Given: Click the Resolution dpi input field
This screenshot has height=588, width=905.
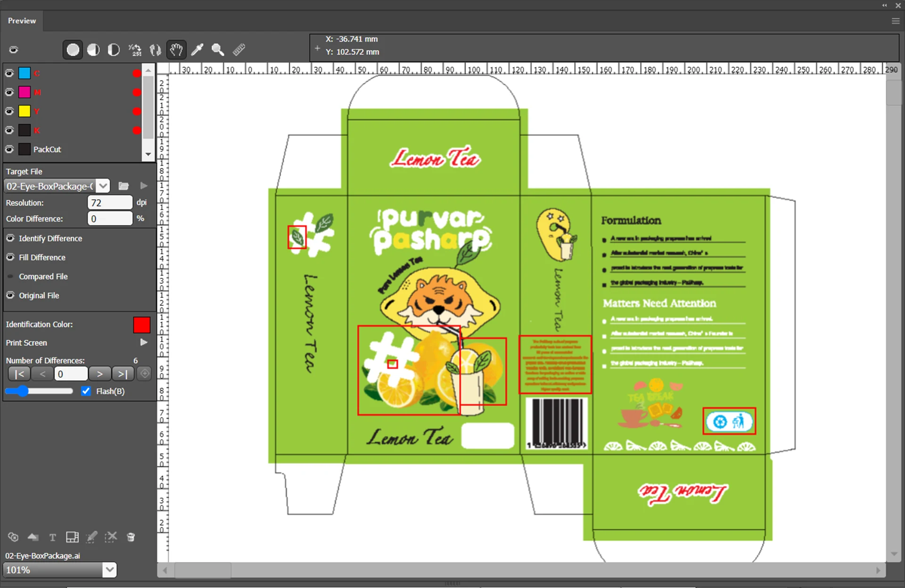Looking at the screenshot, I should pos(110,203).
